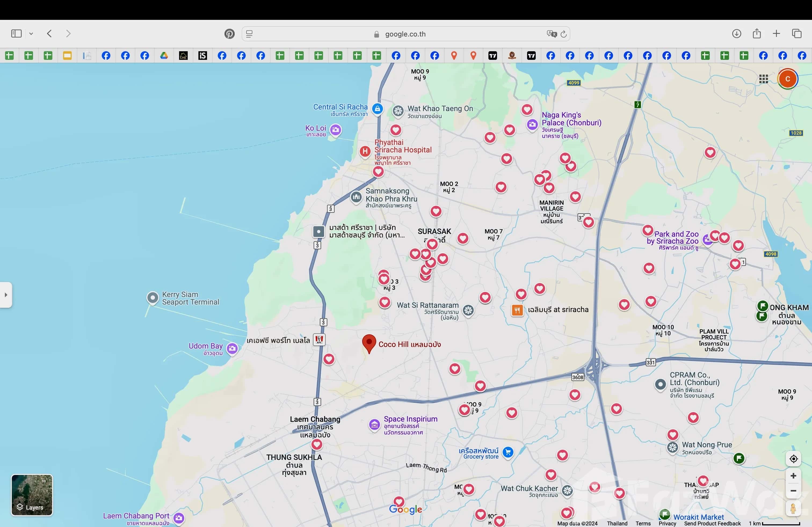Reload the page with the refresh icon

[x=564, y=34]
